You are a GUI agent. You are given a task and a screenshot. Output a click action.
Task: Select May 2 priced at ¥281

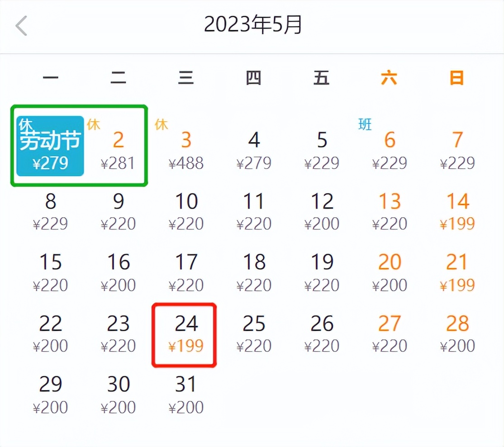[119, 140]
